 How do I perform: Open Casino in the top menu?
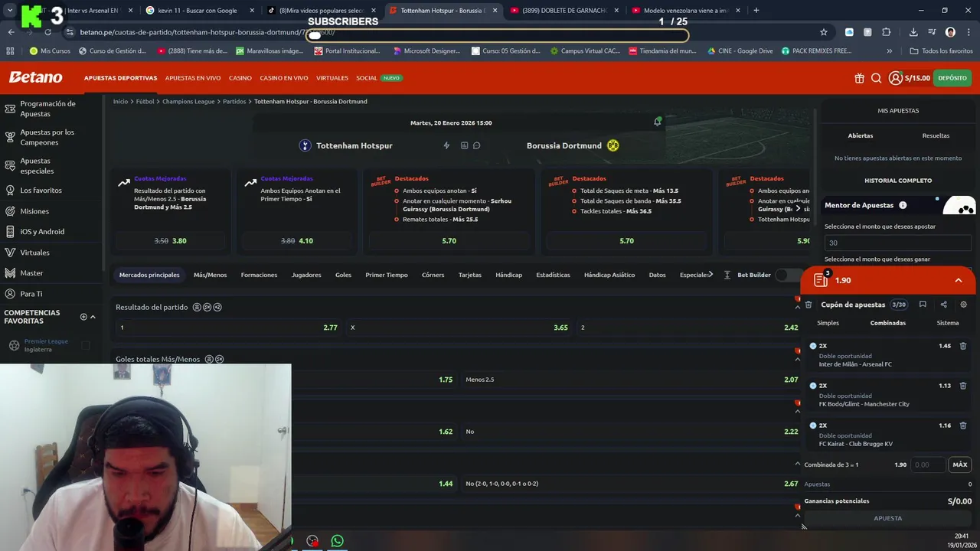click(x=240, y=78)
